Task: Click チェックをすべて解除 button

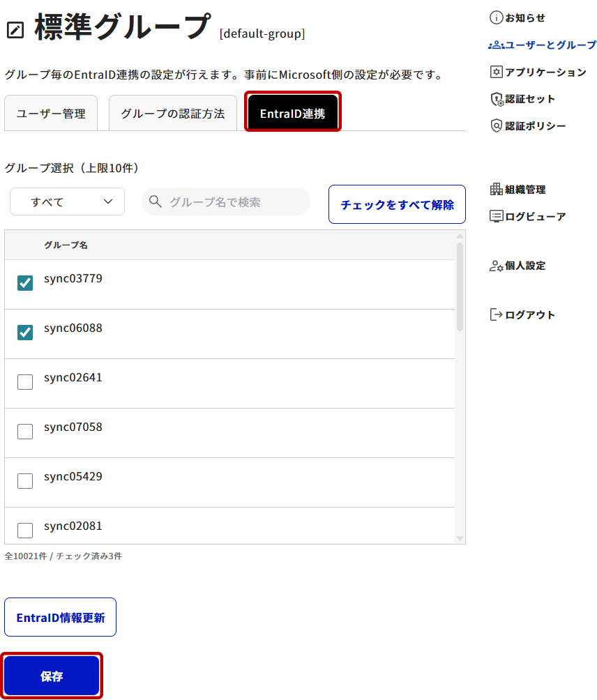Action: pyautogui.click(x=397, y=204)
